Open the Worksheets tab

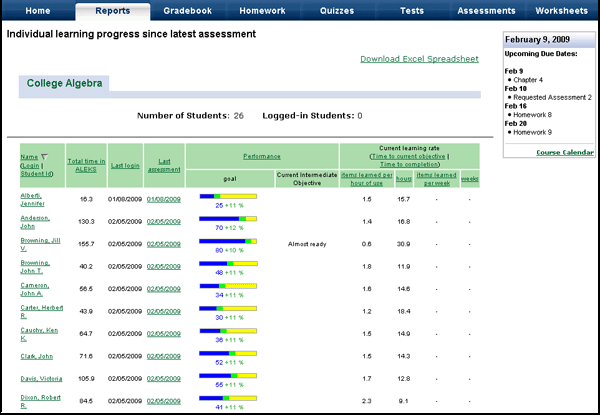[561, 11]
